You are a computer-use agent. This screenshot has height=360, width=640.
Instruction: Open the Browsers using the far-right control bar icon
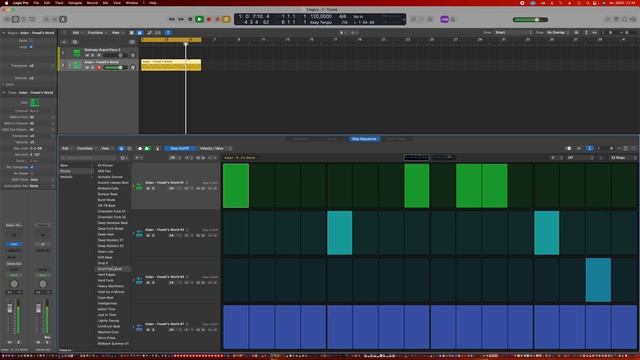coord(633,19)
